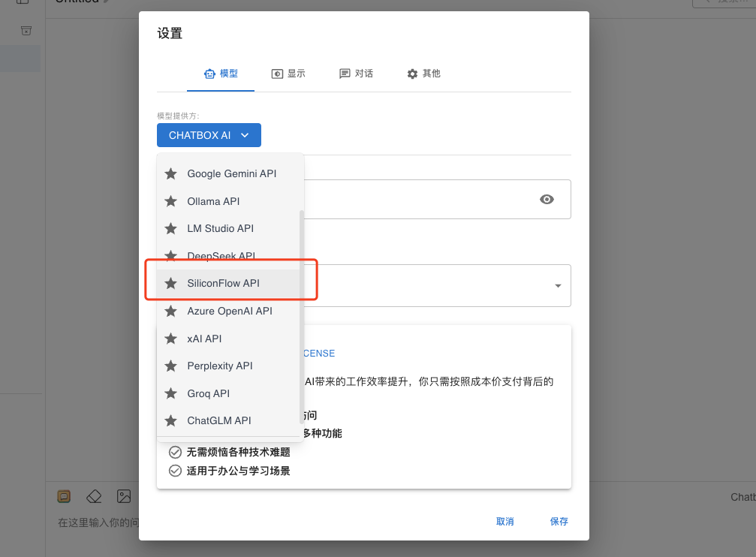Expand the model select arrow
This screenshot has height=557, width=756.
pos(558,286)
